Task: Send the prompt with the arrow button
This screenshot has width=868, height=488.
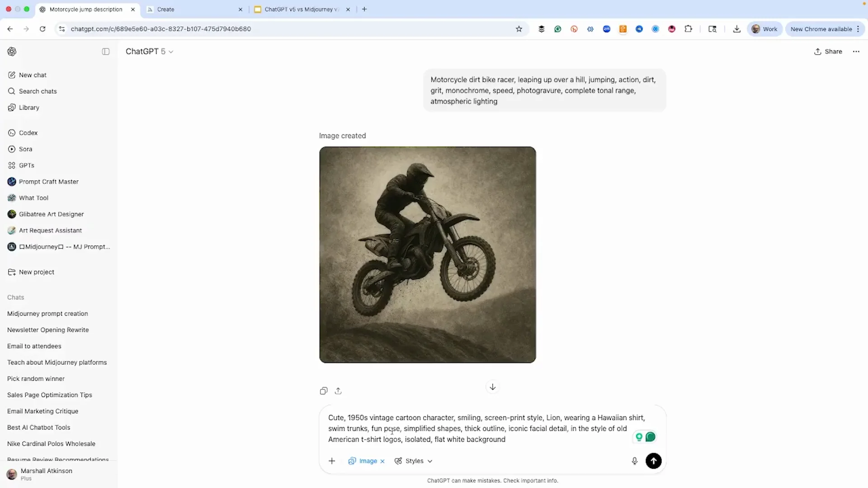Action: (654, 461)
